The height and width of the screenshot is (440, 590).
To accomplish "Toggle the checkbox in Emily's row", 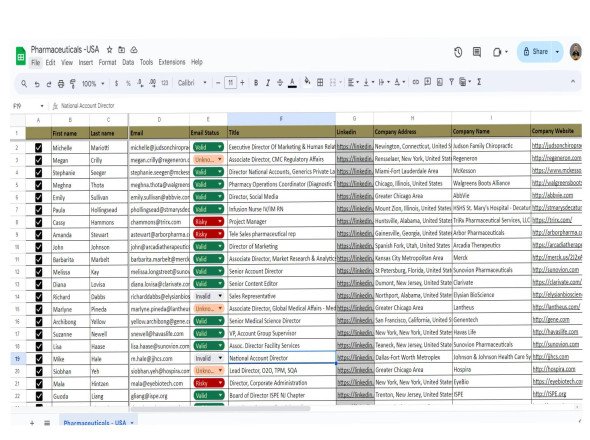I will click(38, 197).
